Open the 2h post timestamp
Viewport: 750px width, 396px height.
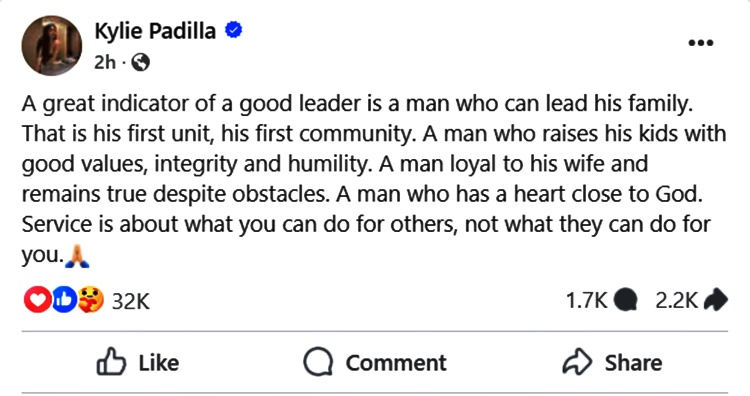coord(105,62)
